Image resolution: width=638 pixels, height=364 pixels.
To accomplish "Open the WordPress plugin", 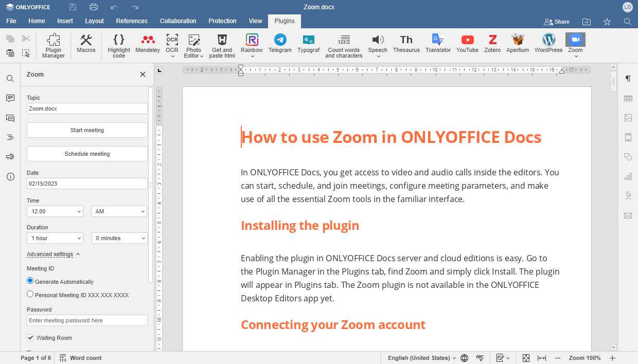I will [548, 43].
